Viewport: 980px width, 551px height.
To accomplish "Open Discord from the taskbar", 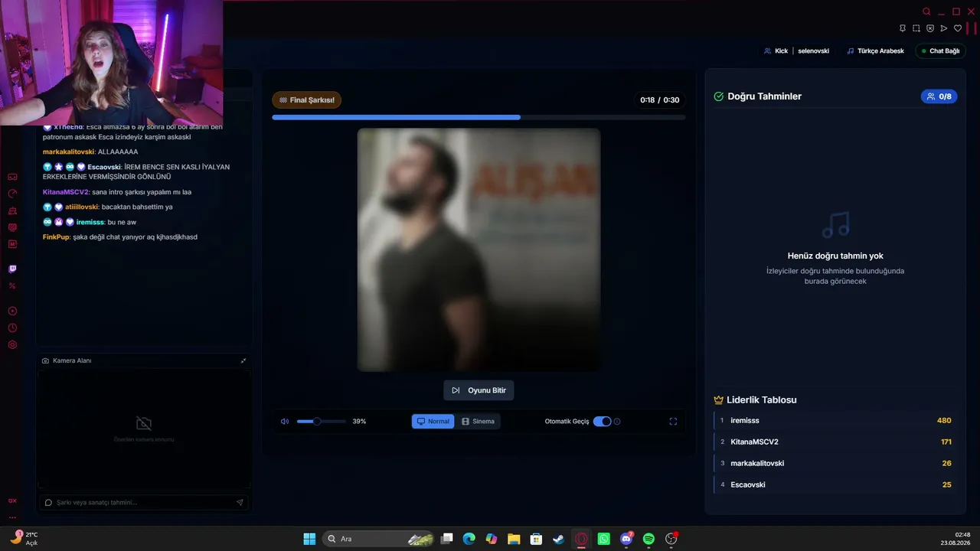I will coord(627,539).
